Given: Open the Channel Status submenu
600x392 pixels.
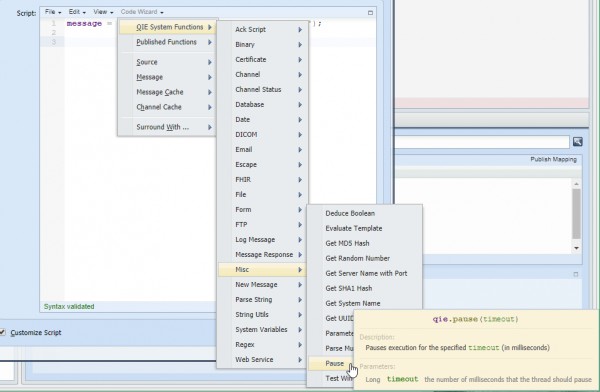Looking at the screenshot, I should click(x=262, y=89).
